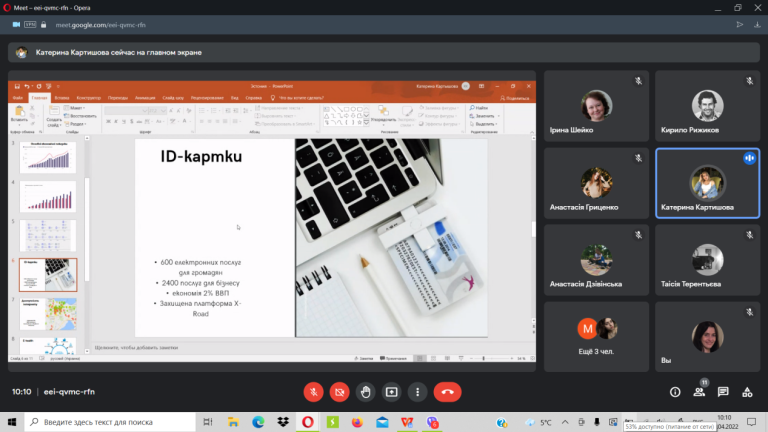Click the camera indicator in address bar
Image resolution: width=768 pixels, height=432 pixels.
16,24
